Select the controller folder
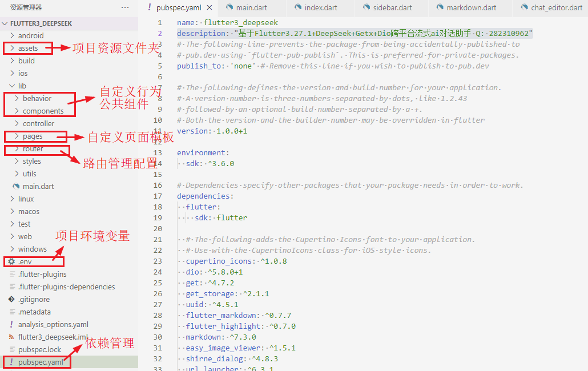Screen dimensions: 588x371 tap(40, 123)
